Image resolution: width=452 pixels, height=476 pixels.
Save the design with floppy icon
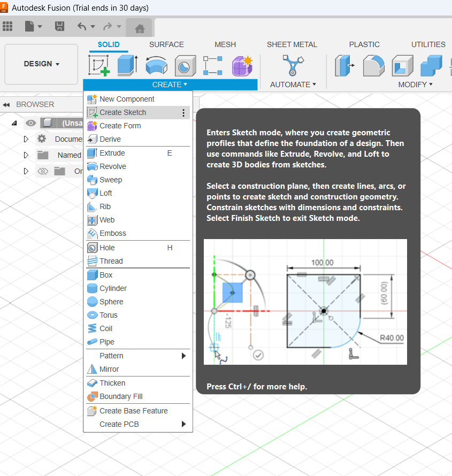[x=59, y=26]
